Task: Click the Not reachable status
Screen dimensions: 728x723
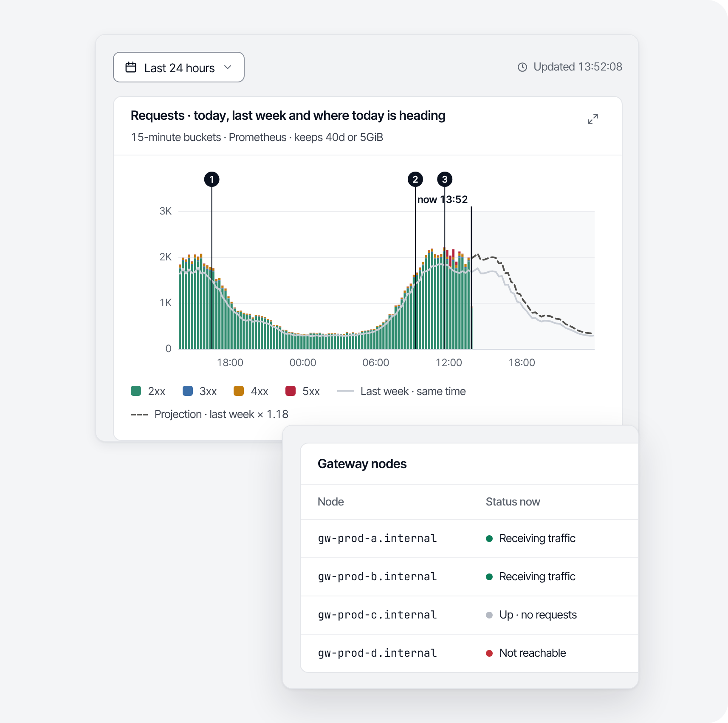Action: click(526, 653)
